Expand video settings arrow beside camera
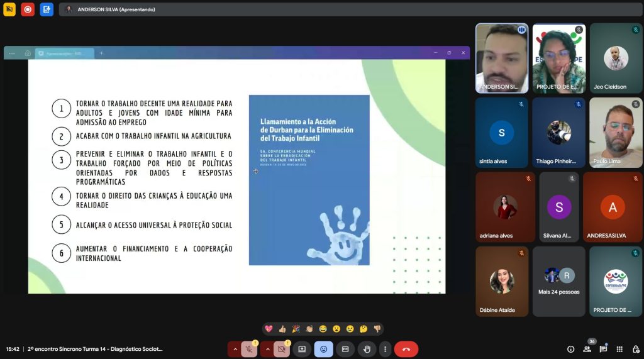The image size is (644, 359). (x=267, y=349)
